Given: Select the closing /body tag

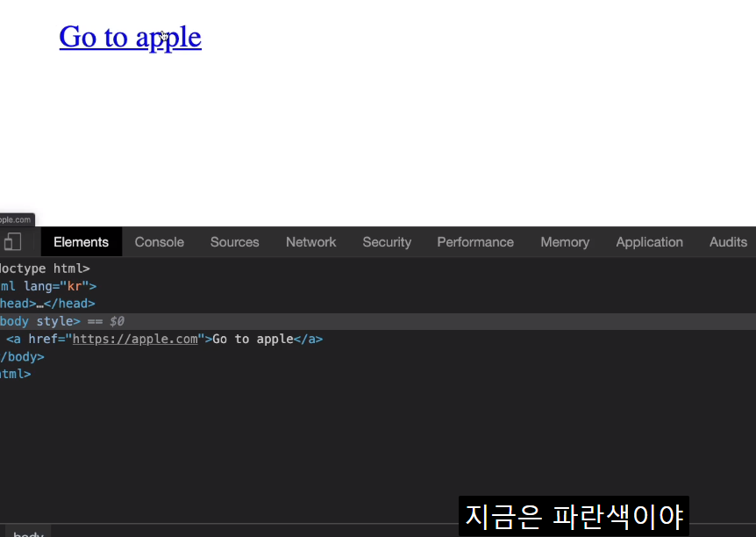Looking at the screenshot, I should (x=22, y=356).
